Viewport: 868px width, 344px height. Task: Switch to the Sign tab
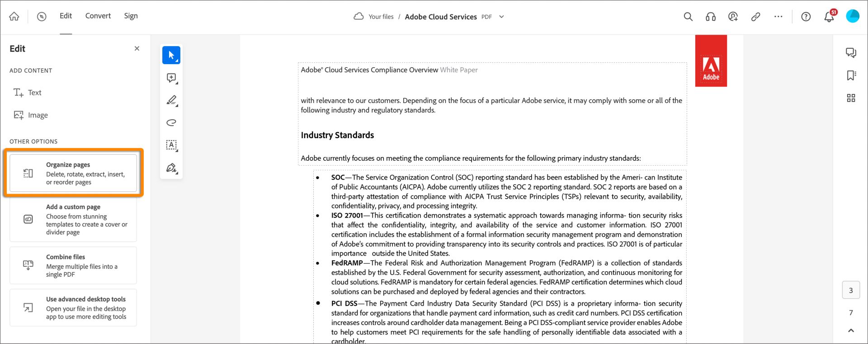tap(131, 16)
